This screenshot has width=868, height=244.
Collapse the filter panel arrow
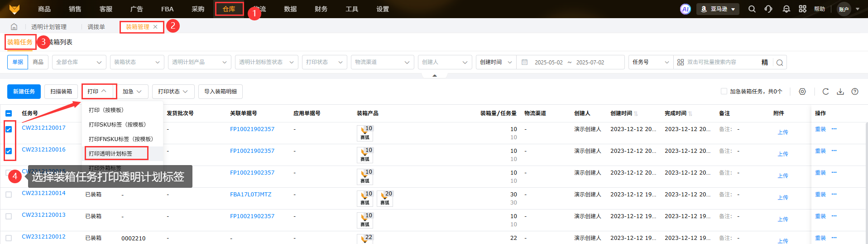(x=435, y=76)
